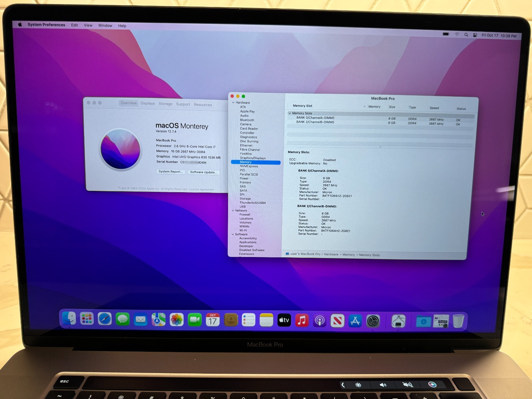
Task: Select Thunderbolt/USB4 in the sidebar
Action: tap(253, 203)
